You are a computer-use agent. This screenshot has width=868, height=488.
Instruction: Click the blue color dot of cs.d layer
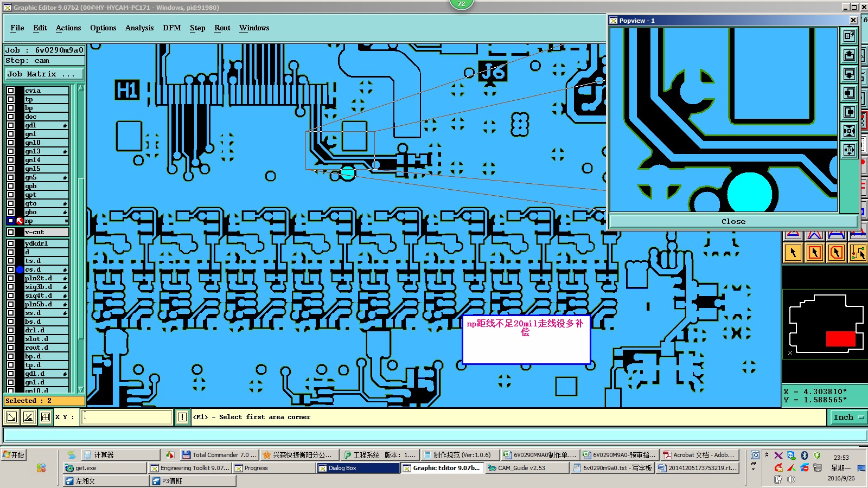pos(20,269)
